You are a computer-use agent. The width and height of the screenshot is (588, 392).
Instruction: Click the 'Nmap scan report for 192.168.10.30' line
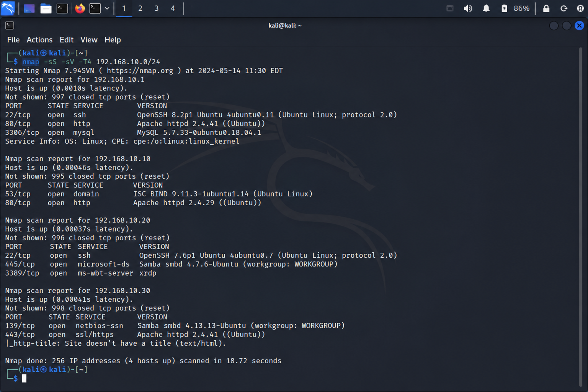(78, 291)
